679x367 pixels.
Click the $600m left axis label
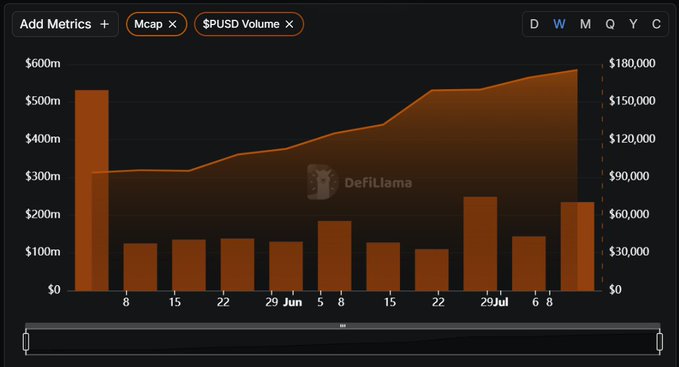pos(43,64)
